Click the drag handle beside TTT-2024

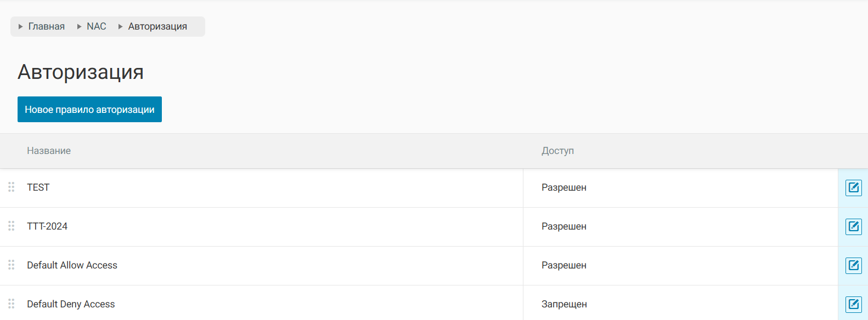11,226
